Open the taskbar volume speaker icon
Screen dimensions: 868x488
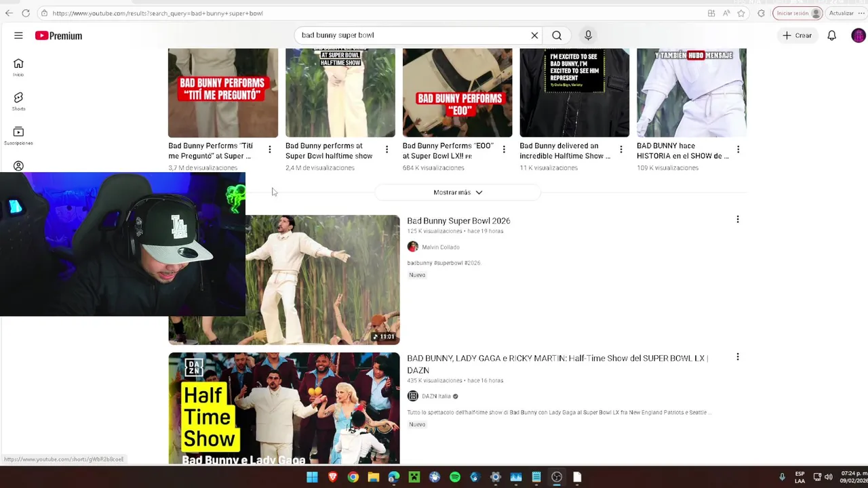(828, 477)
